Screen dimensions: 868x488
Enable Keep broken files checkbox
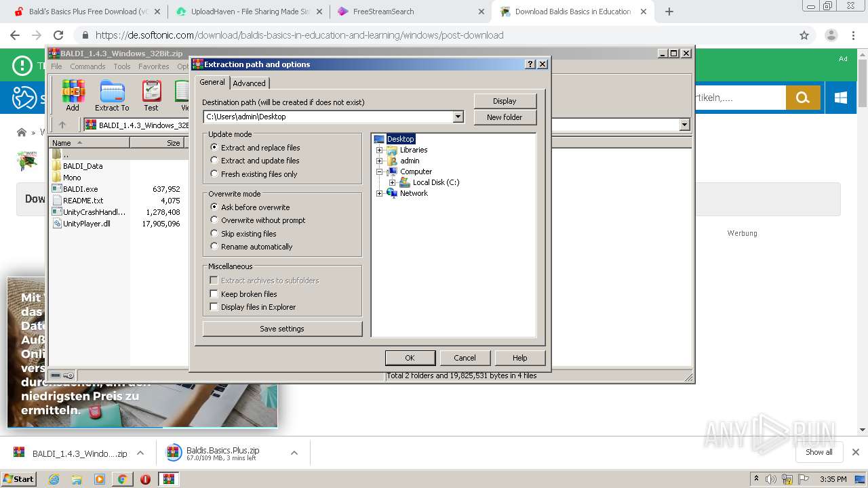pyautogui.click(x=214, y=294)
